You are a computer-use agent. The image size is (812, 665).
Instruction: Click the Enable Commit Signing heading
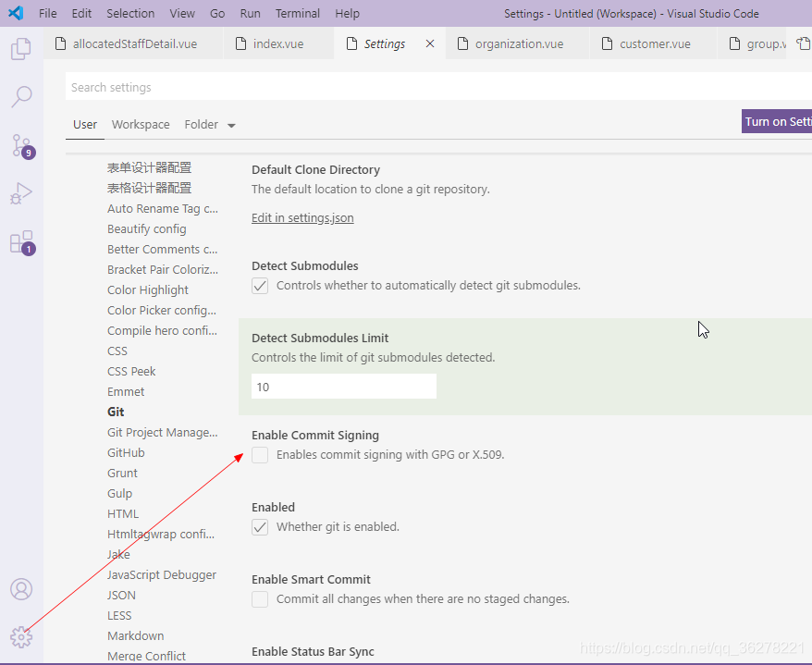pos(315,436)
